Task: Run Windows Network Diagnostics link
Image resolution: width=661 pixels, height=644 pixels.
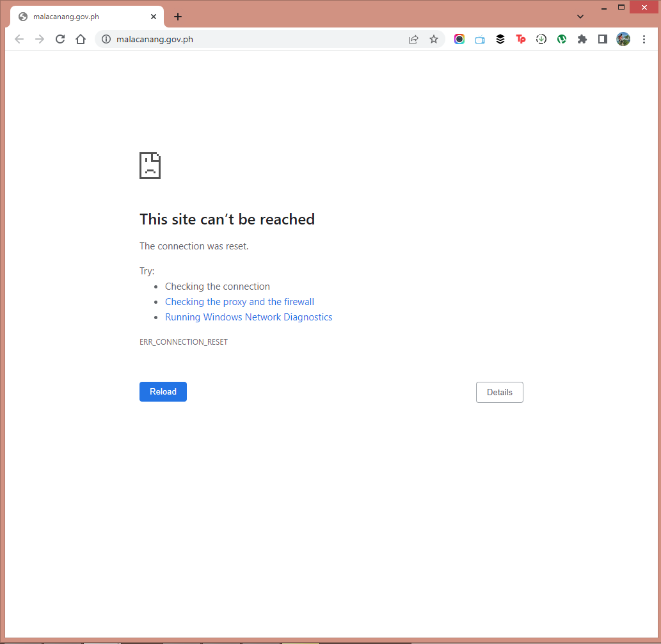Action: pos(248,317)
